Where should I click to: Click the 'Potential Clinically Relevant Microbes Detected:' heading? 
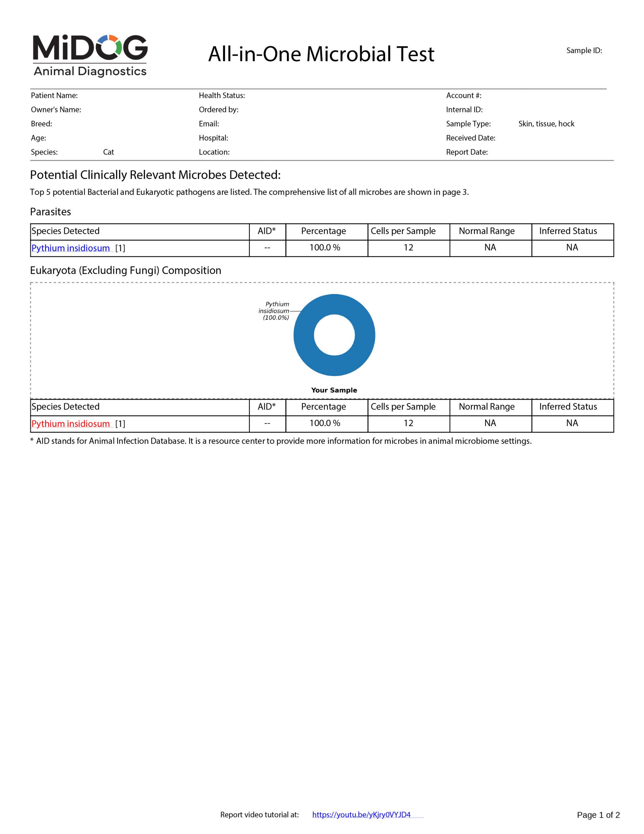click(x=155, y=175)
